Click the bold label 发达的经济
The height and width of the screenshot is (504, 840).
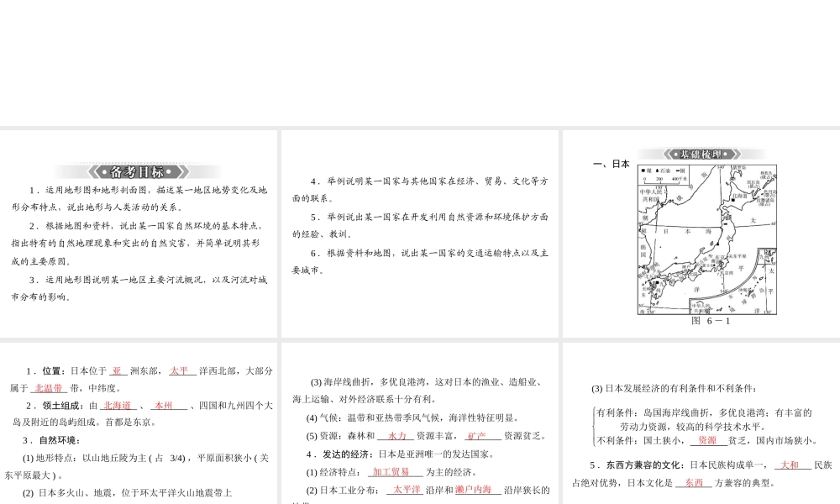(x=348, y=454)
